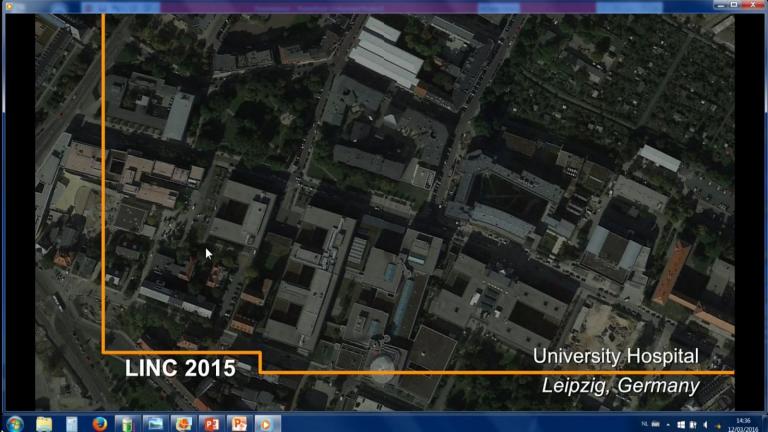This screenshot has height=432, width=768.
Task: Show hidden system tray icons arrow
Action: (669, 425)
